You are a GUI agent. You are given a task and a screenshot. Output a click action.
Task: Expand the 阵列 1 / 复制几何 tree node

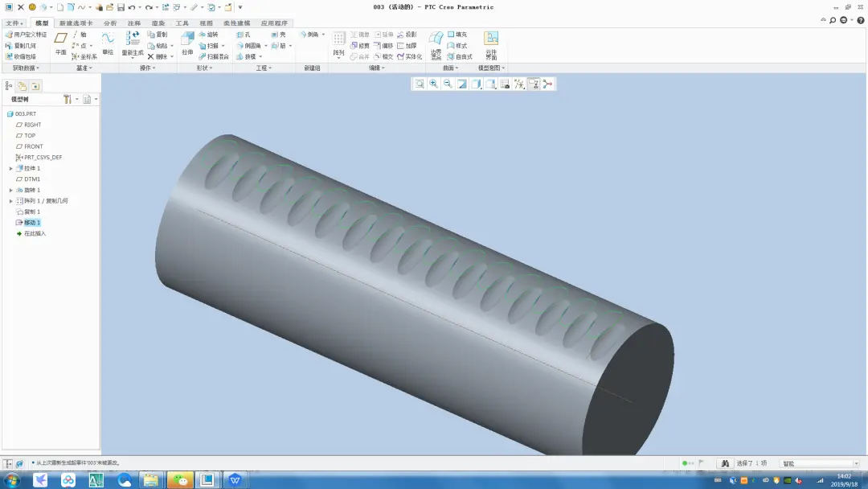click(10, 201)
